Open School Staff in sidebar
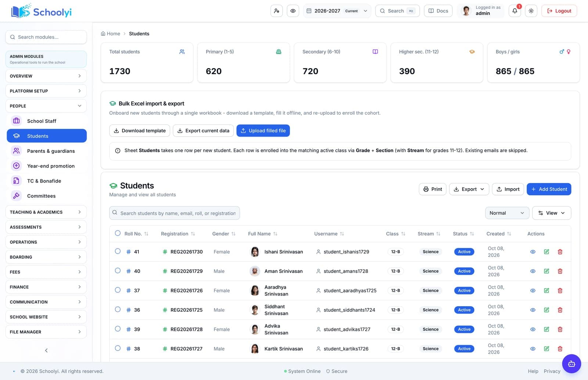This screenshot has height=380, width=588. coord(47,121)
